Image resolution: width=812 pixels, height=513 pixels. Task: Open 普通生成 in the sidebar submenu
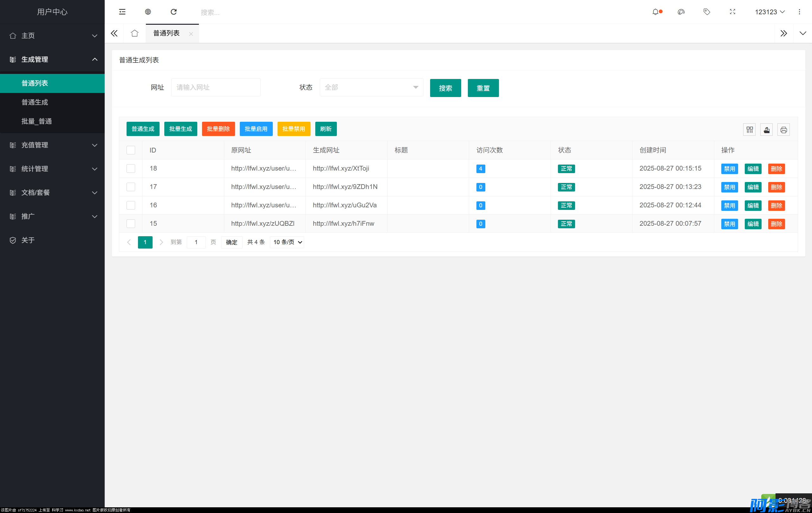click(x=35, y=102)
